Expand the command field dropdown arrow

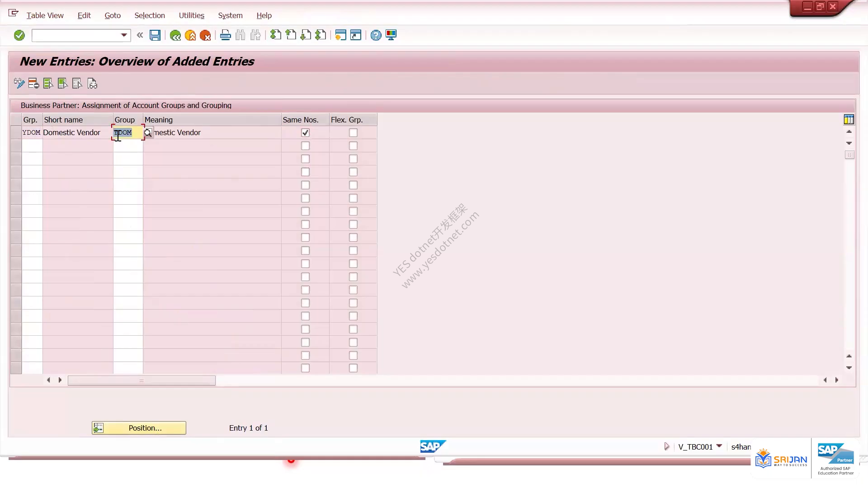124,35
